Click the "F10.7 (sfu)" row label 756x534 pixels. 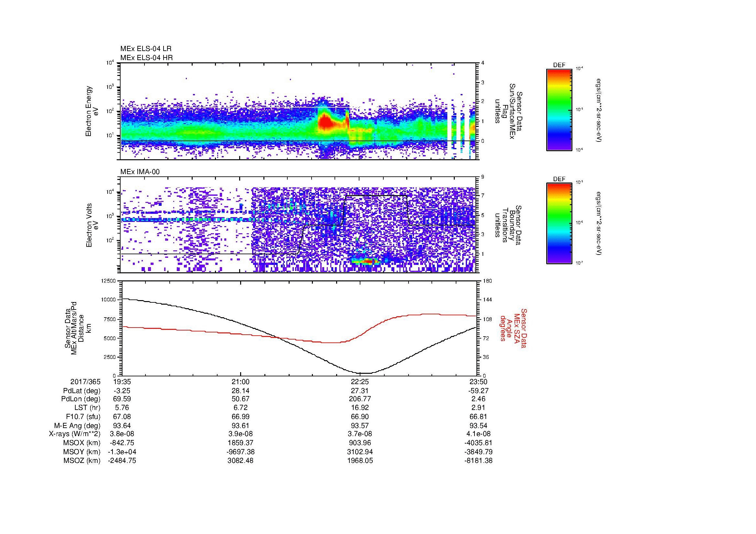(x=83, y=417)
